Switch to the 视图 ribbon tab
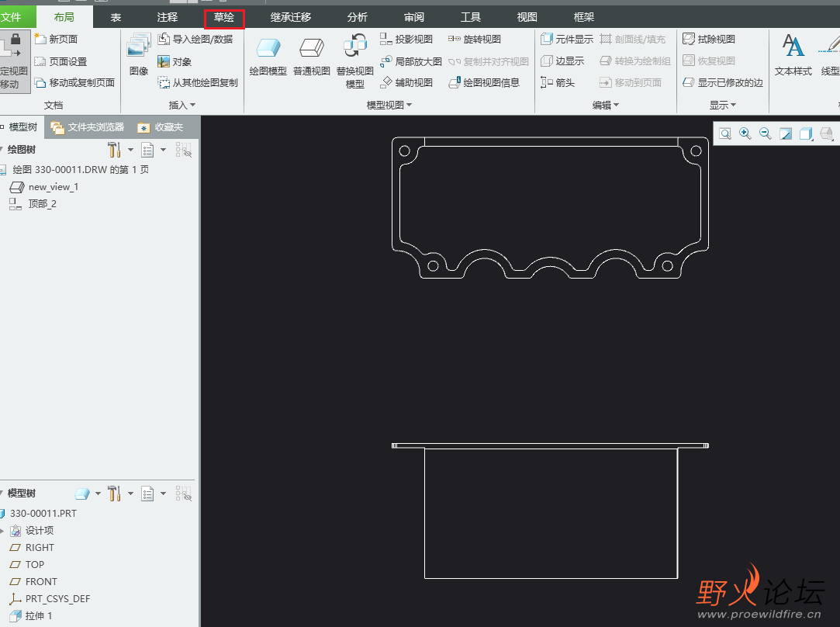 click(x=527, y=17)
